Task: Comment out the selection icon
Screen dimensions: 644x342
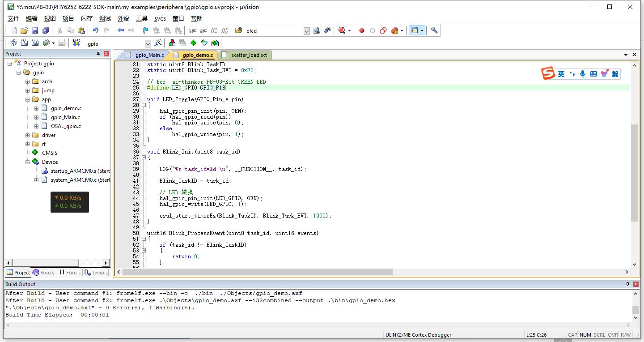Action: [214, 30]
